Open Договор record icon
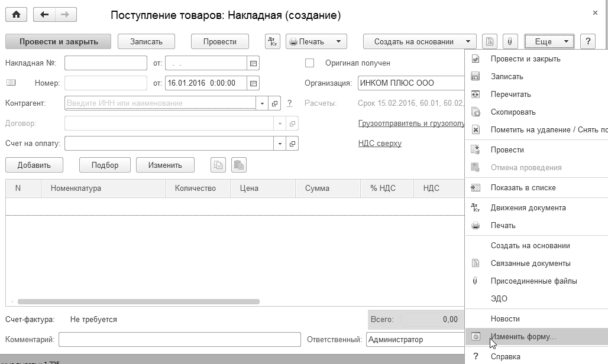This screenshot has width=608, height=364. point(292,123)
